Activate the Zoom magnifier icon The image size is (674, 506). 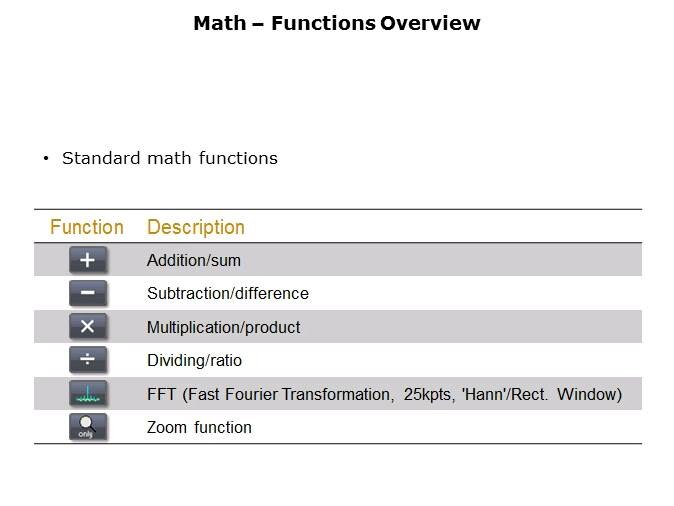[x=87, y=427]
